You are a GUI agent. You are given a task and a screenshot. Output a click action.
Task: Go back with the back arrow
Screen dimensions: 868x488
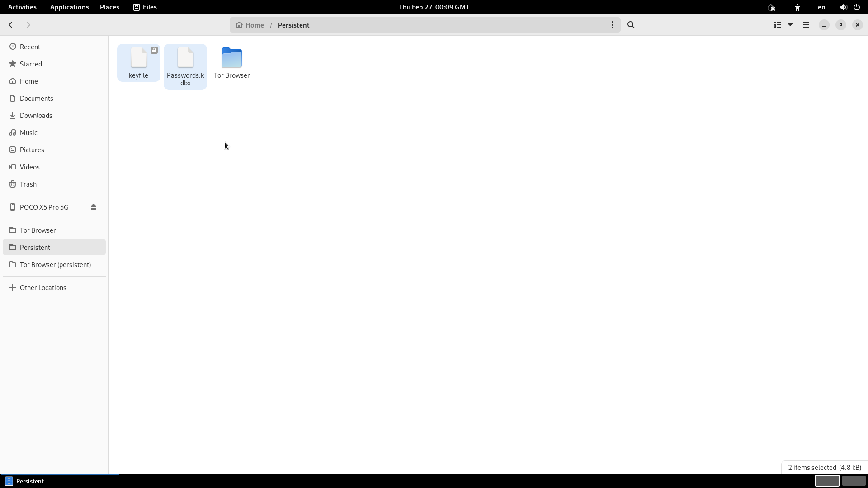[11, 25]
